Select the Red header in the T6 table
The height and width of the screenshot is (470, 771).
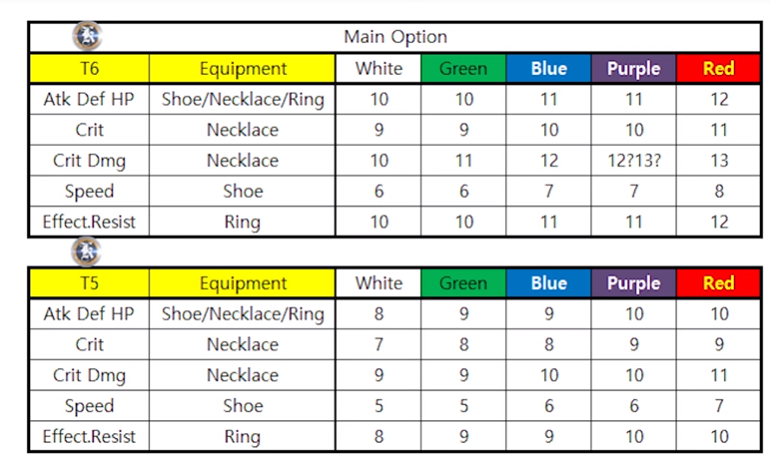pyautogui.click(x=718, y=68)
